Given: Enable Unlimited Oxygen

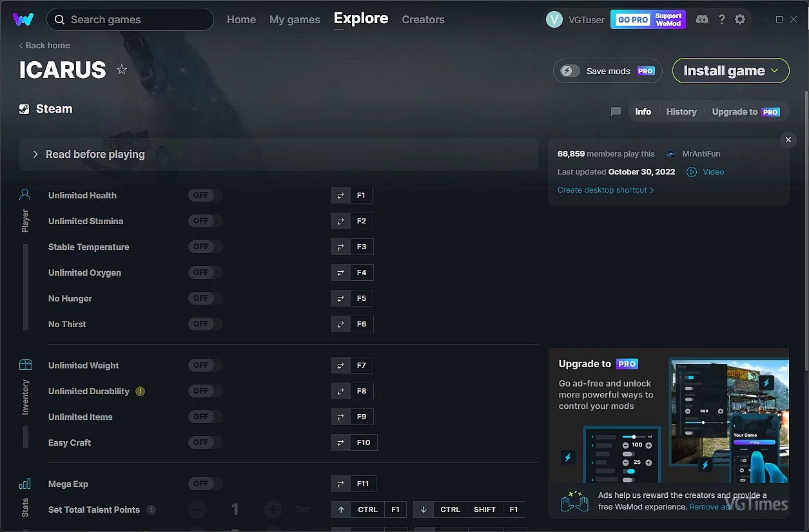Looking at the screenshot, I should click(x=205, y=272).
